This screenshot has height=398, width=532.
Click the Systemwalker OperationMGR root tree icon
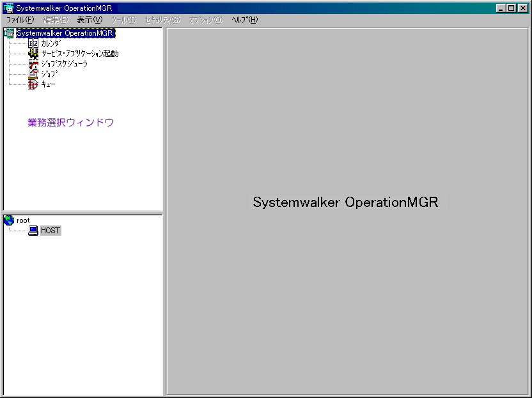pyautogui.click(x=9, y=33)
